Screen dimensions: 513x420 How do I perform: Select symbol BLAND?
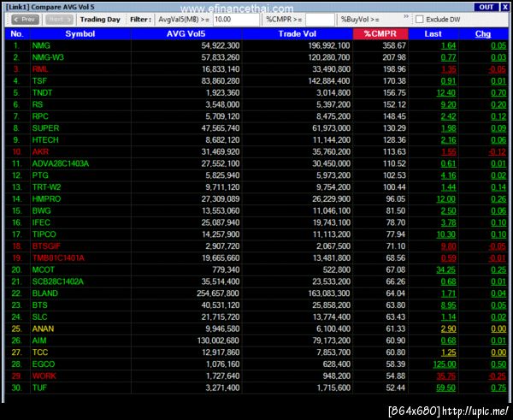[45, 293]
